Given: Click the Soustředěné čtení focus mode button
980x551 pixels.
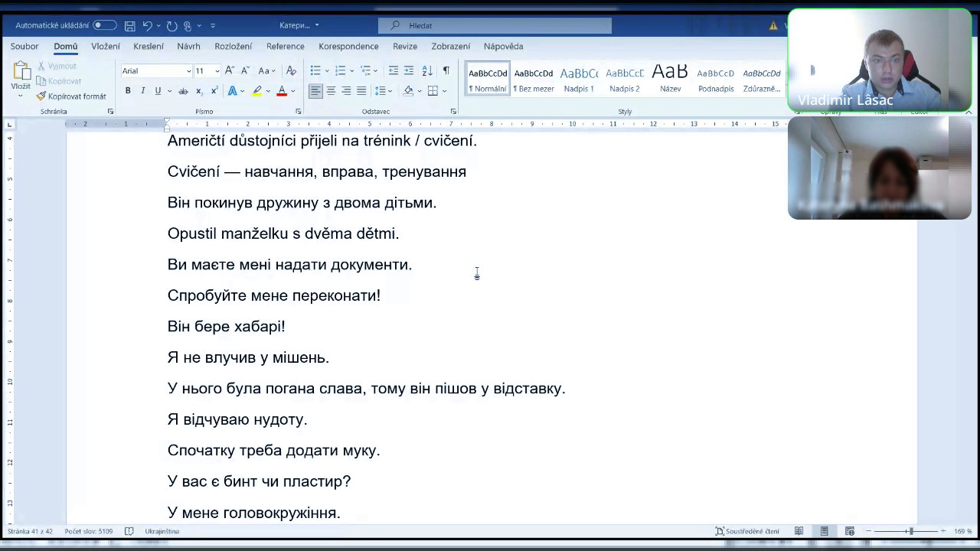Looking at the screenshot, I should pyautogui.click(x=747, y=531).
